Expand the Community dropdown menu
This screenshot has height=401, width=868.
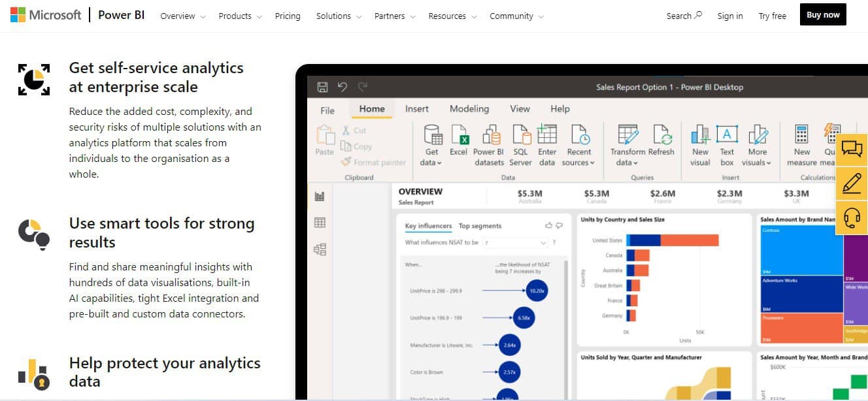tap(516, 16)
